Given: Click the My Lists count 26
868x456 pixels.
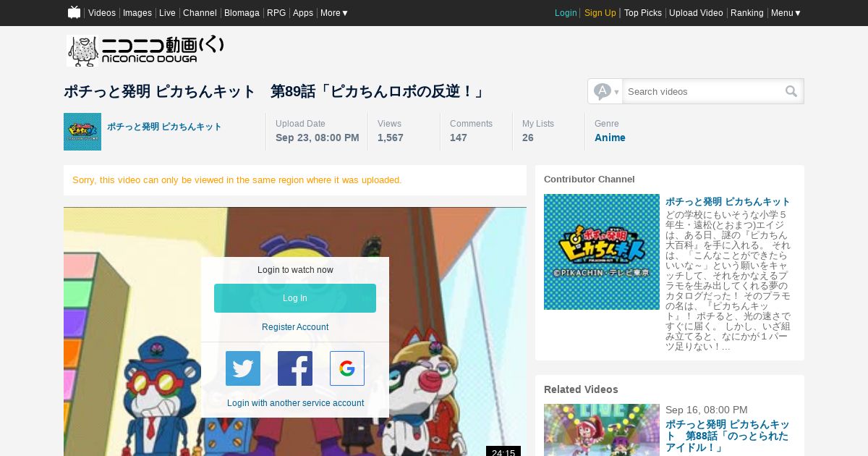Looking at the screenshot, I should click(528, 138).
